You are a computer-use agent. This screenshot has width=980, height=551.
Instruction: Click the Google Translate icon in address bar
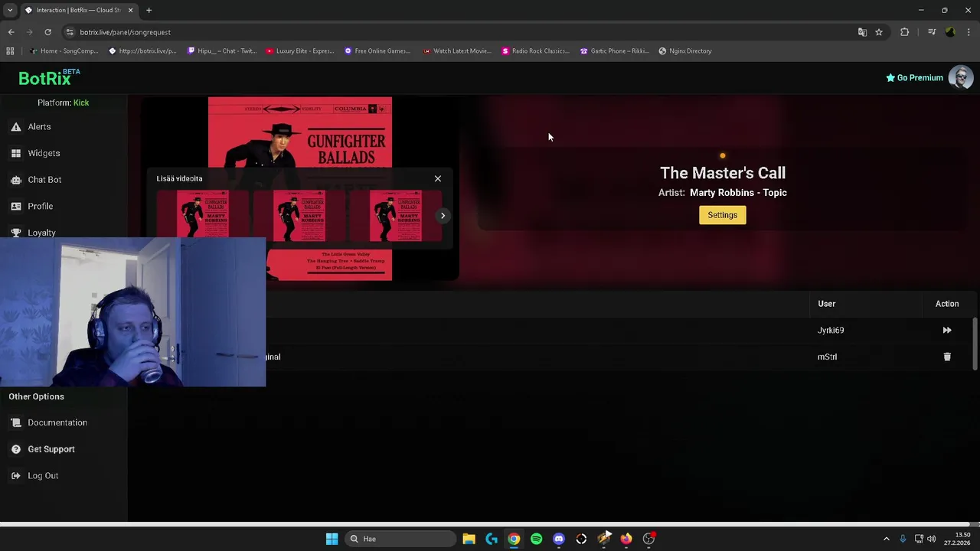click(x=862, y=32)
